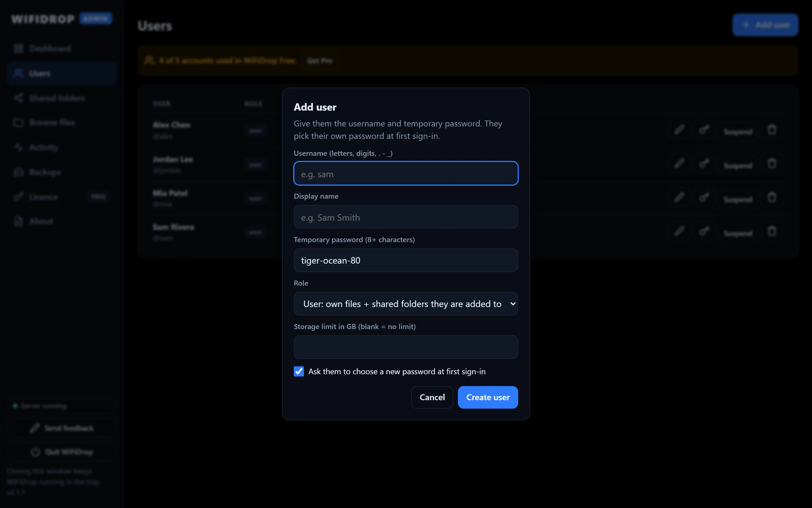The width and height of the screenshot is (812, 508).
Task: Focus the Username input field
Action: pos(406,173)
